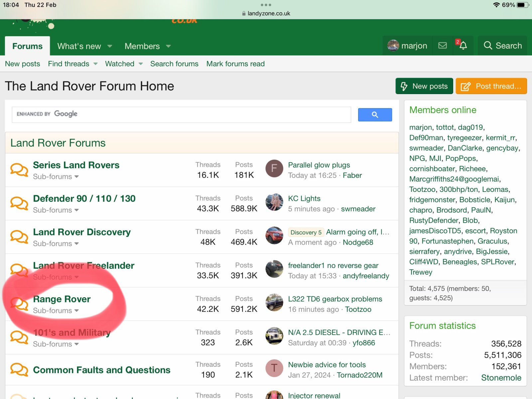Click the Search button in the header

tap(503, 46)
